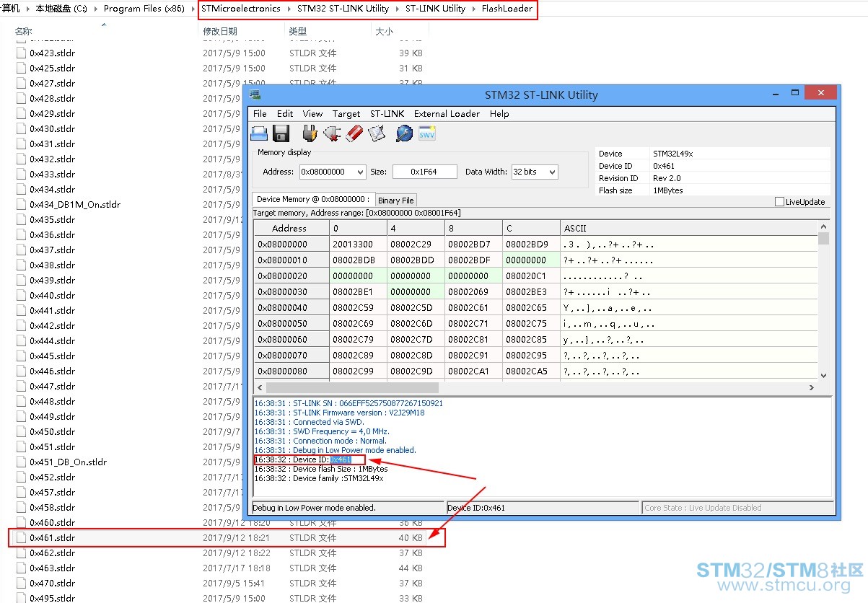The width and height of the screenshot is (868, 603).
Task: Click the Address column header in memory grid
Action: (291, 228)
